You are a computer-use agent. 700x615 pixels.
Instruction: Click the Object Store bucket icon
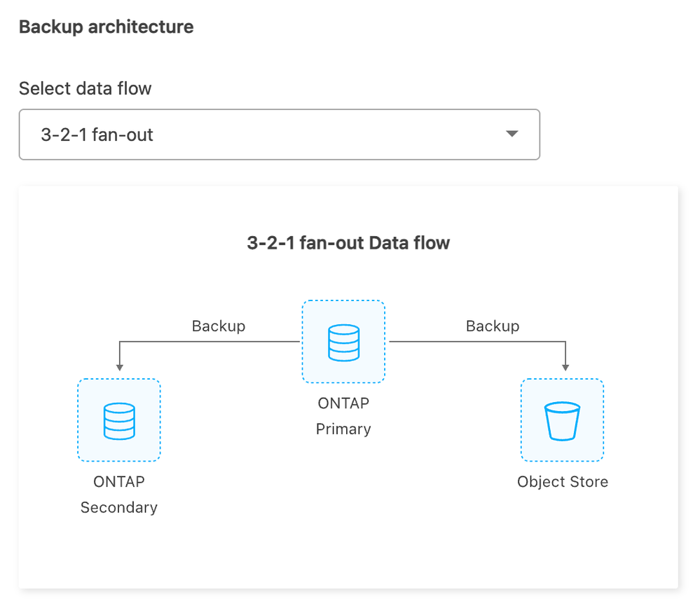coord(562,420)
